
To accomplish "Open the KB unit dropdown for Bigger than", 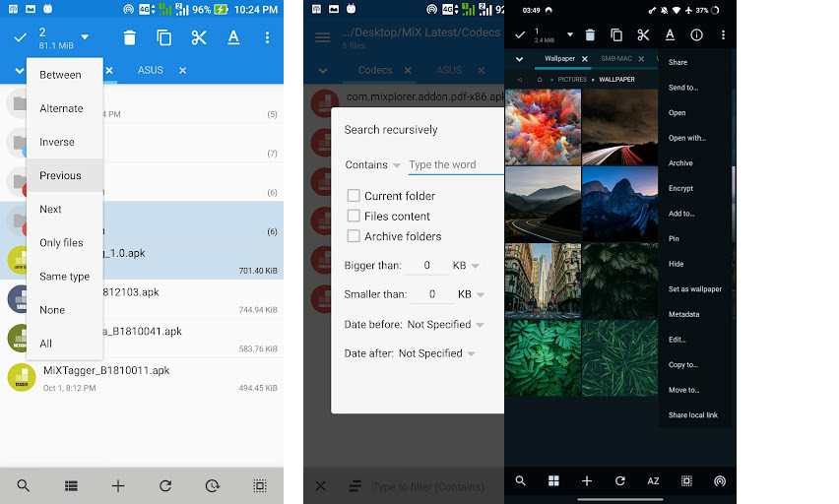I will 466,266.
